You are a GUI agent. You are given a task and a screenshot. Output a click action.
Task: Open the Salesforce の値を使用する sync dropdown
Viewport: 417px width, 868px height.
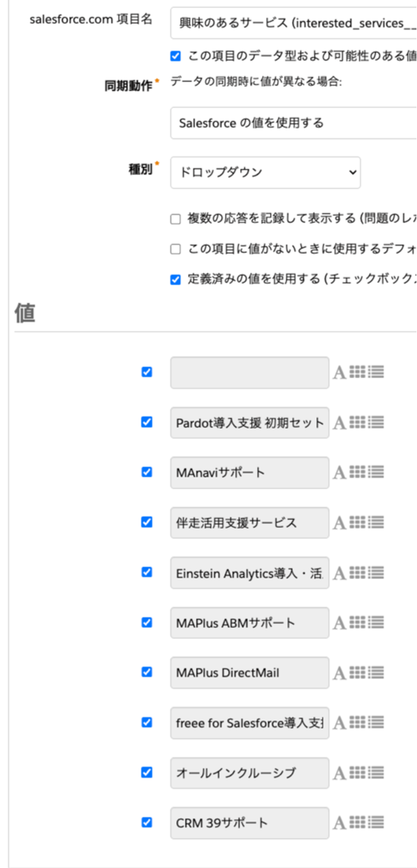[x=293, y=123]
